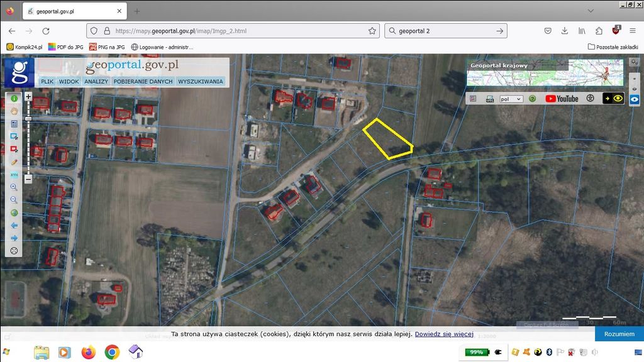
Task: Click the pencil drawing tool
Action: click(14, 162)
